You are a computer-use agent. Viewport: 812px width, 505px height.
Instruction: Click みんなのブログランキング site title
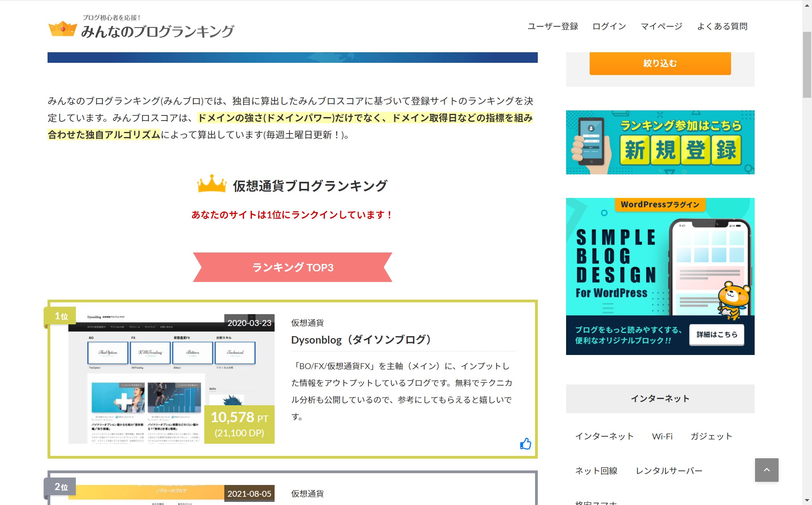[157, 31]
